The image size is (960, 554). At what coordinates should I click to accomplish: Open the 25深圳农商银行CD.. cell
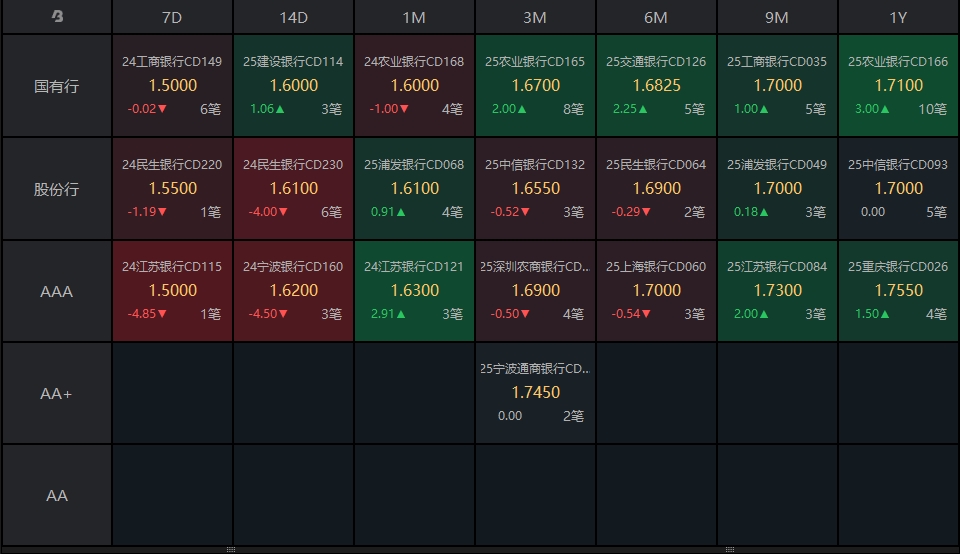pyautogui.click(x=535, y=291)
